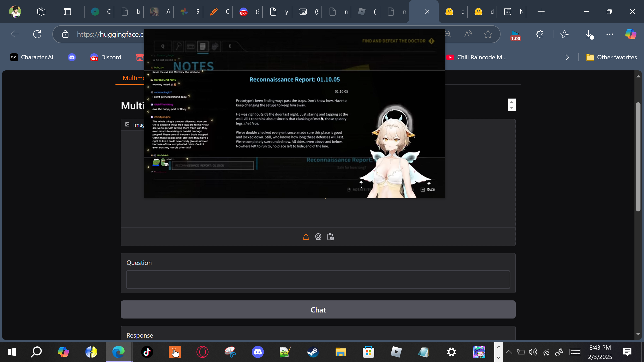
Task: Open TikTok from the taskbar
Action: [x=147, y=352]
